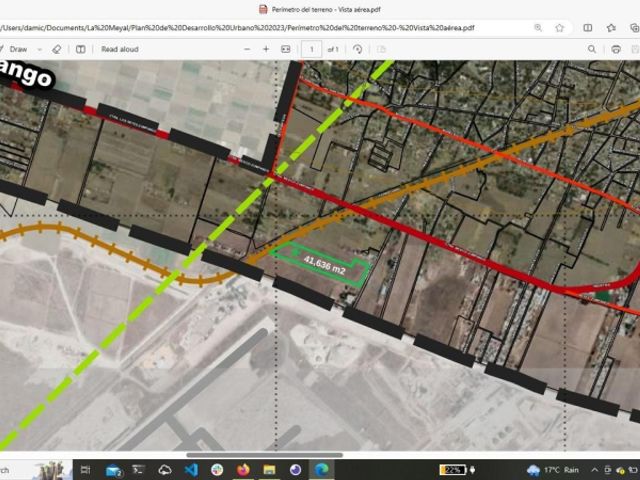This screenshot has height=480, width=640.
Task: Open Firefox from the taskbar
Action: (242, 470)
